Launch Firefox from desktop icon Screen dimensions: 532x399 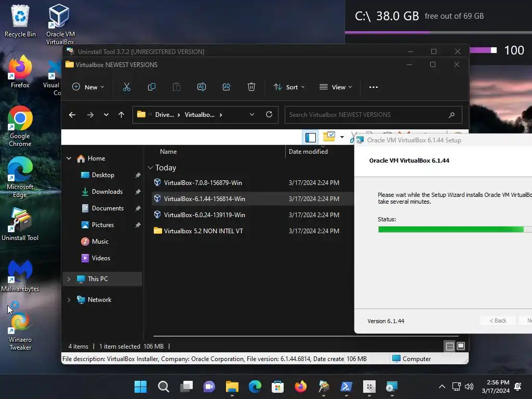coord(20,72)
